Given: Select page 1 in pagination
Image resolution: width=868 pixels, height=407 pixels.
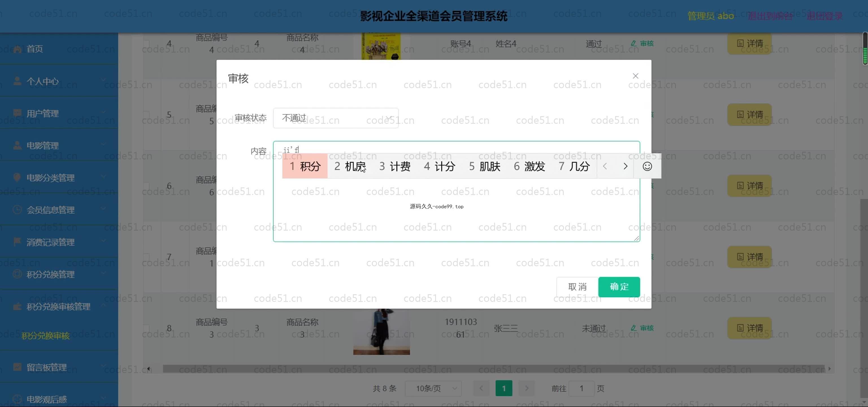Looking at the screenshot, I should click(x=504, y=388).
